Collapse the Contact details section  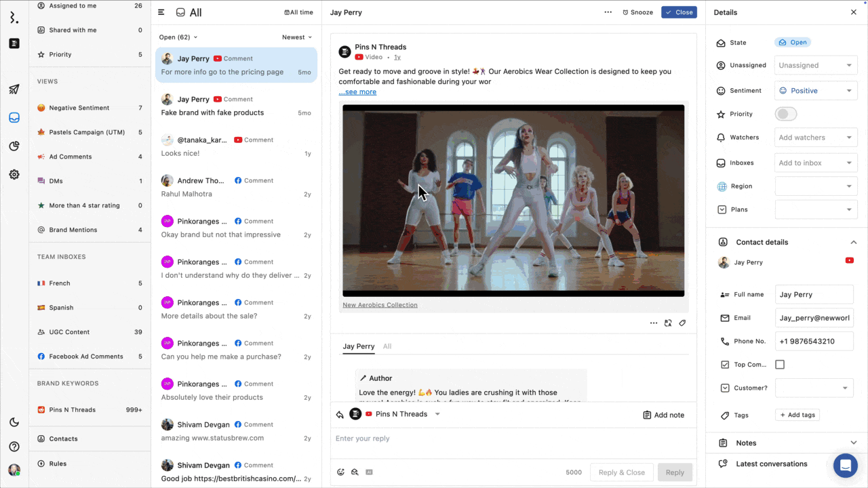click(x=854, y=242)
